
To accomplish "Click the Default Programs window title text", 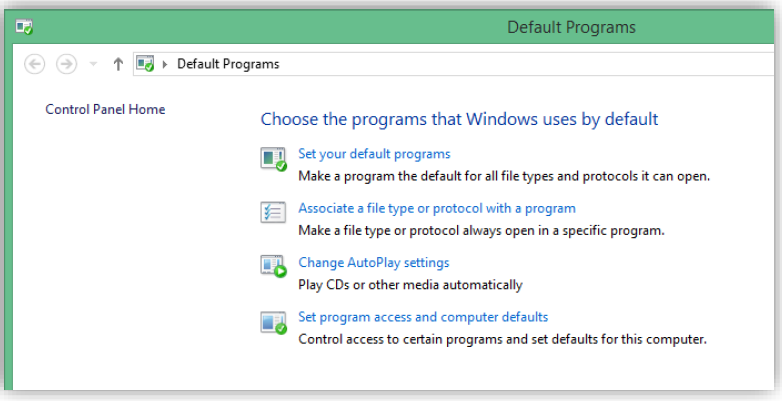I will pyautogui.click(x=571, y=27).
